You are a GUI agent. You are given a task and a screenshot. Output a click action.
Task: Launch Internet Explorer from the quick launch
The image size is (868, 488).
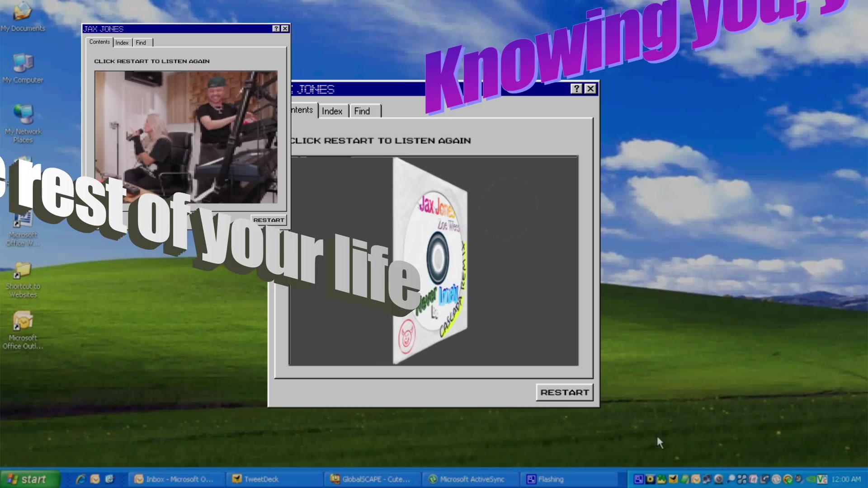click(80, 479)
